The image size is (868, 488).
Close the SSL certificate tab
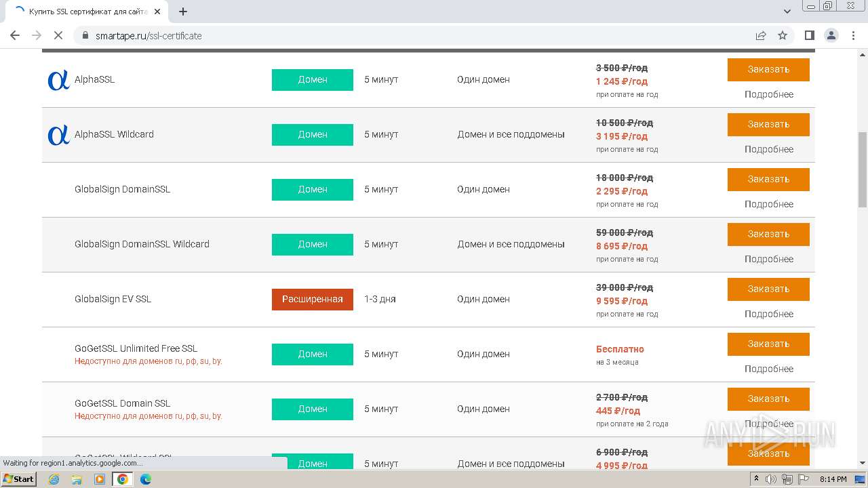coord(157,12)
